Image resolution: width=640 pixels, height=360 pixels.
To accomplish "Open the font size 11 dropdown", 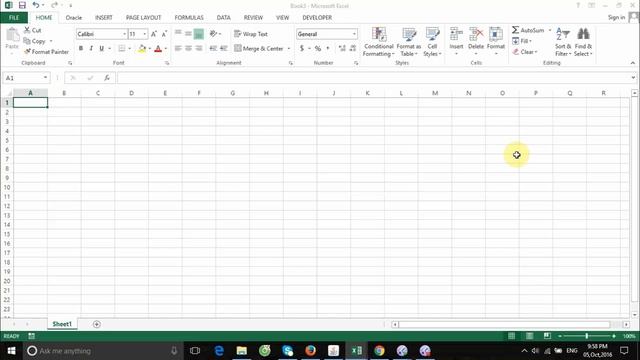I will tap(144, 34).
